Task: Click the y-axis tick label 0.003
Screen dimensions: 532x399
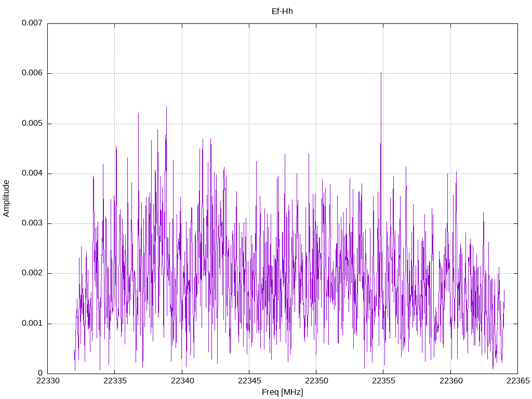Action: click(x=32, y=223)
